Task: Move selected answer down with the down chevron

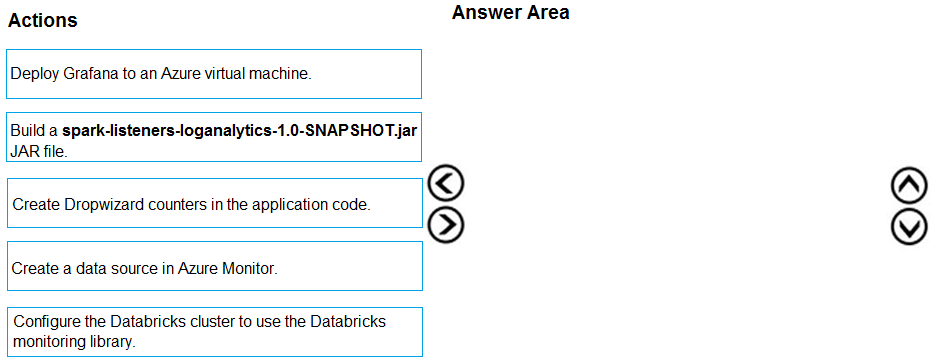Action: coord(909,227)
